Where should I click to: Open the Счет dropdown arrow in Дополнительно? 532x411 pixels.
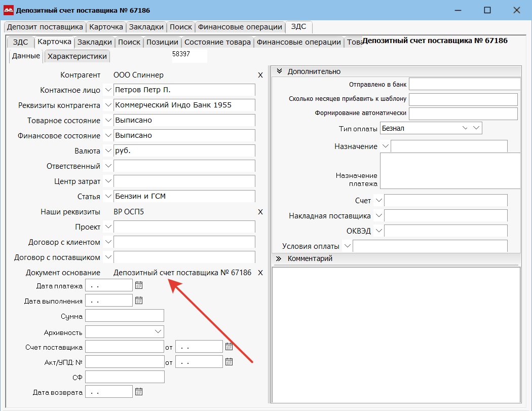379,201
